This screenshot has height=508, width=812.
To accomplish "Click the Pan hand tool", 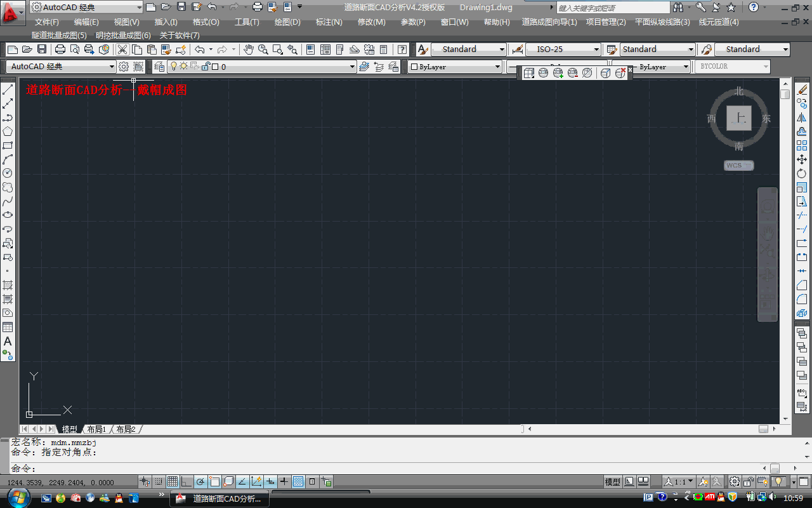I will click(x=248, y=50).
